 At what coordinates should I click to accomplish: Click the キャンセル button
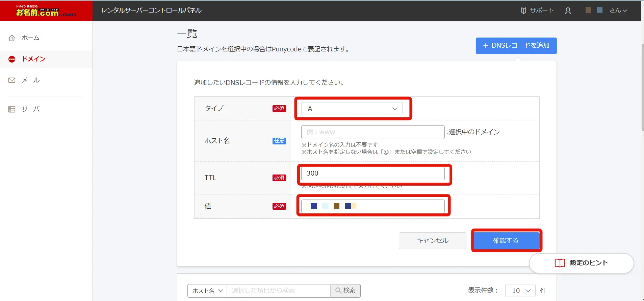432,240
